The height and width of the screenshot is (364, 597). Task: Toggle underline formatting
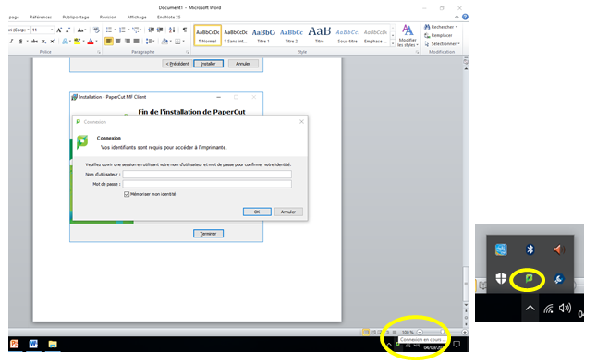(20, 42)
